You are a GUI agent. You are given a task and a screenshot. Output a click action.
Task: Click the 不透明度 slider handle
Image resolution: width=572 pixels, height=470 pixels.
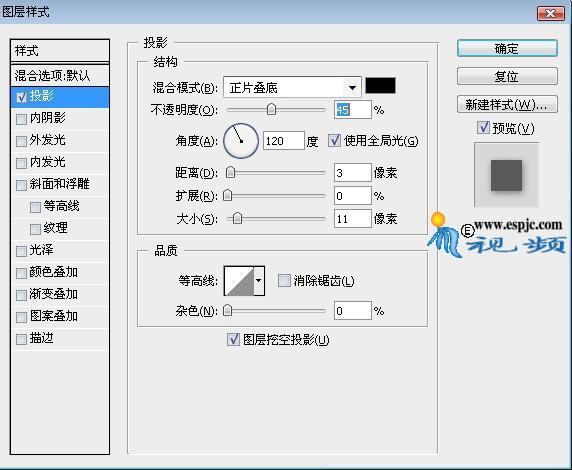click(x=271, y=109)
